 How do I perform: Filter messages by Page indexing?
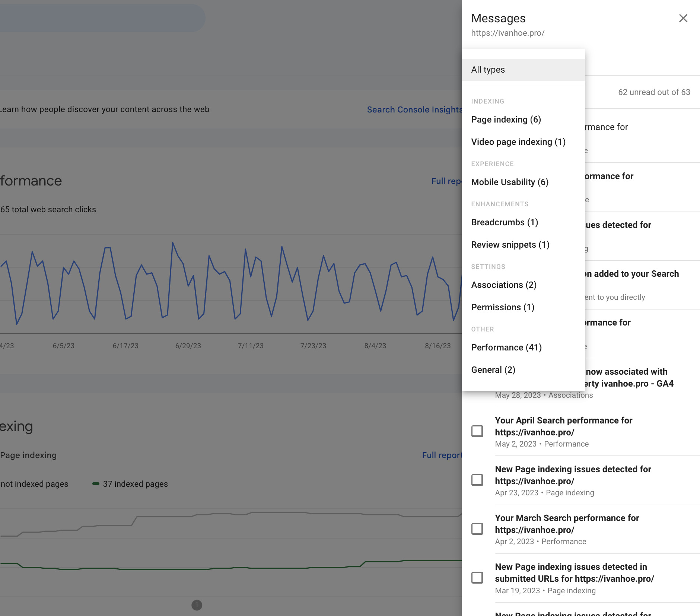506,120
